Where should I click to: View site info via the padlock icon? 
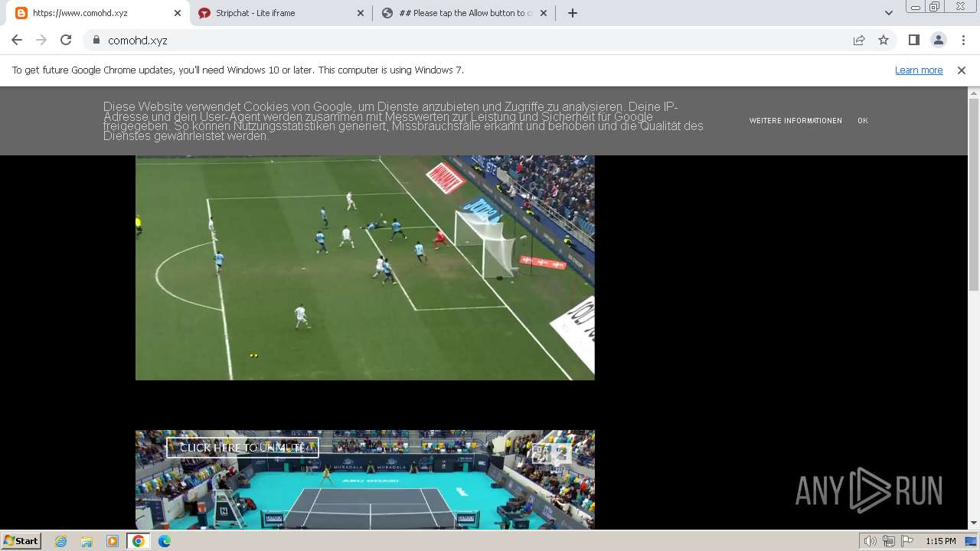click(96, 41)
